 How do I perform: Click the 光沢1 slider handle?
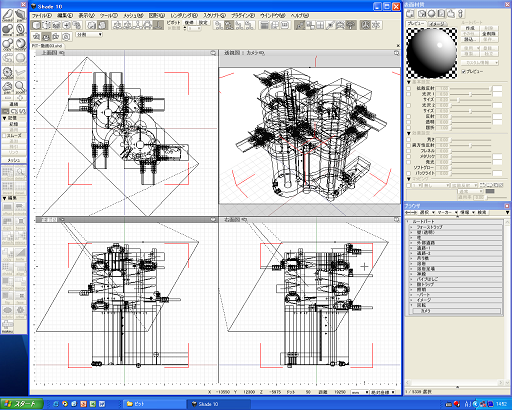coord(471,94)
